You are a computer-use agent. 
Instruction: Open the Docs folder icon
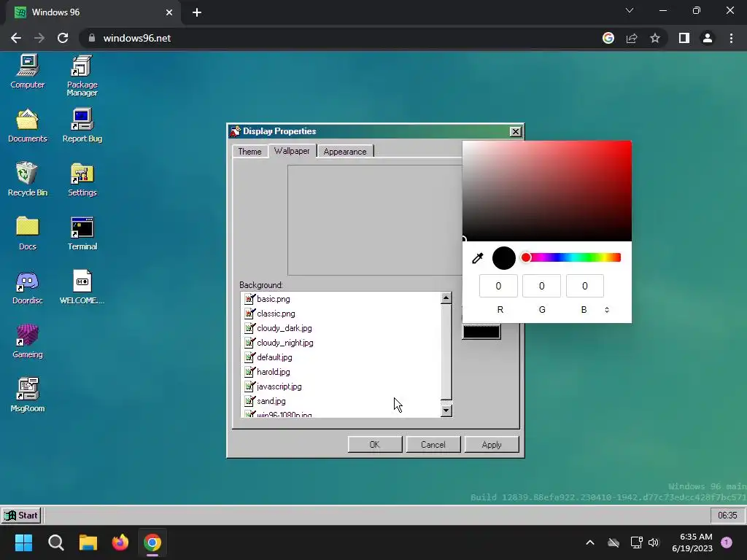(x=28, y=233)
